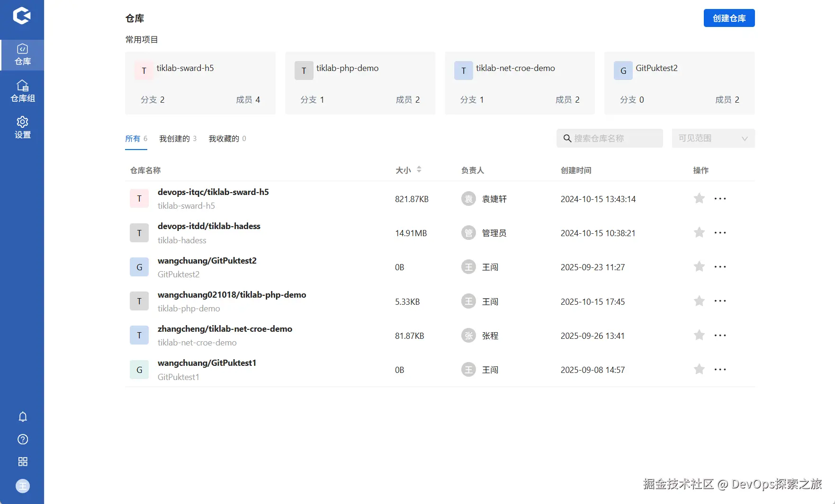The width and height of the screenshot is (835, 504).
Task: Star the wangchuang/GitPuktest1 repository
Action: [699, 369]
